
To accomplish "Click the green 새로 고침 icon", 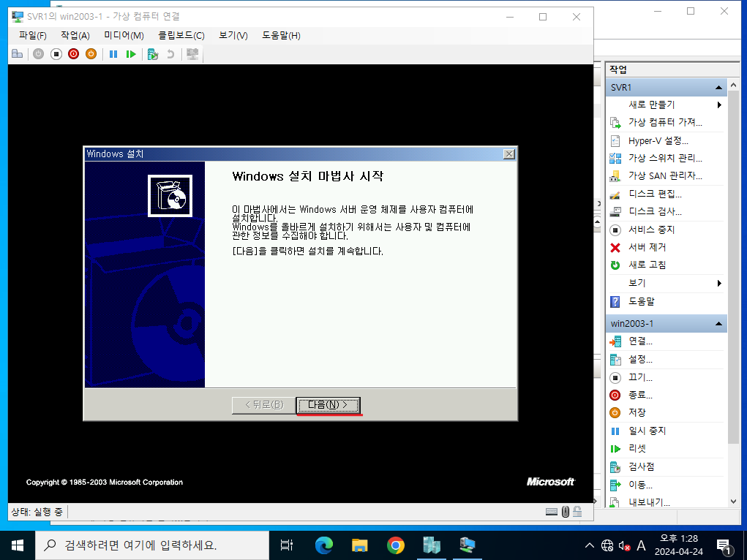I will [615, 265].
